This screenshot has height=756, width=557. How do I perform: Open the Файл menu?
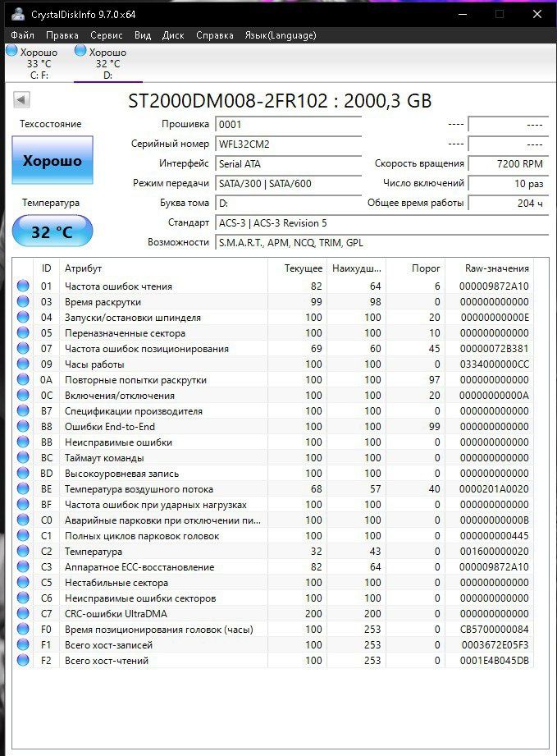tap(22, 35)
